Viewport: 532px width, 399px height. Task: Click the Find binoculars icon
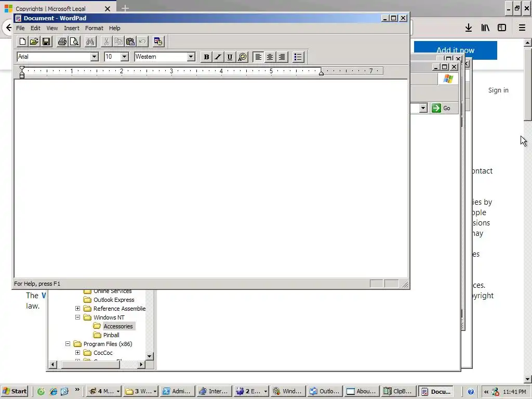click(x=90, y=42)
